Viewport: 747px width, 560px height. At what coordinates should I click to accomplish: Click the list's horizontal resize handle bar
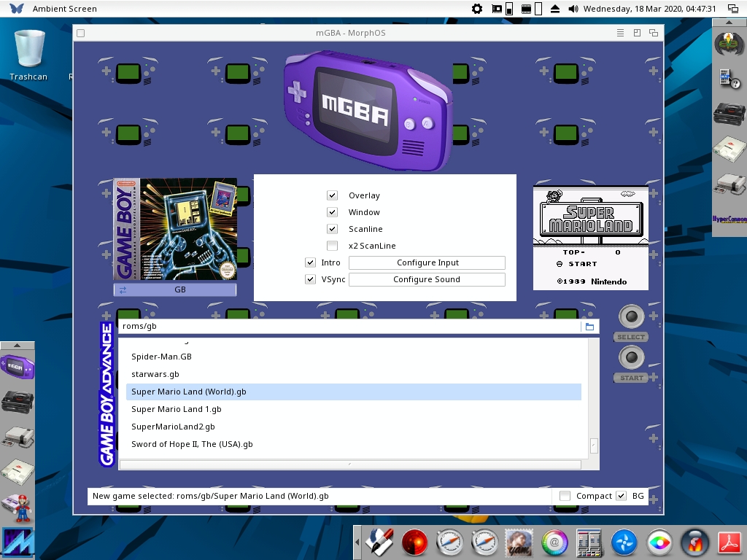(350, 464)
